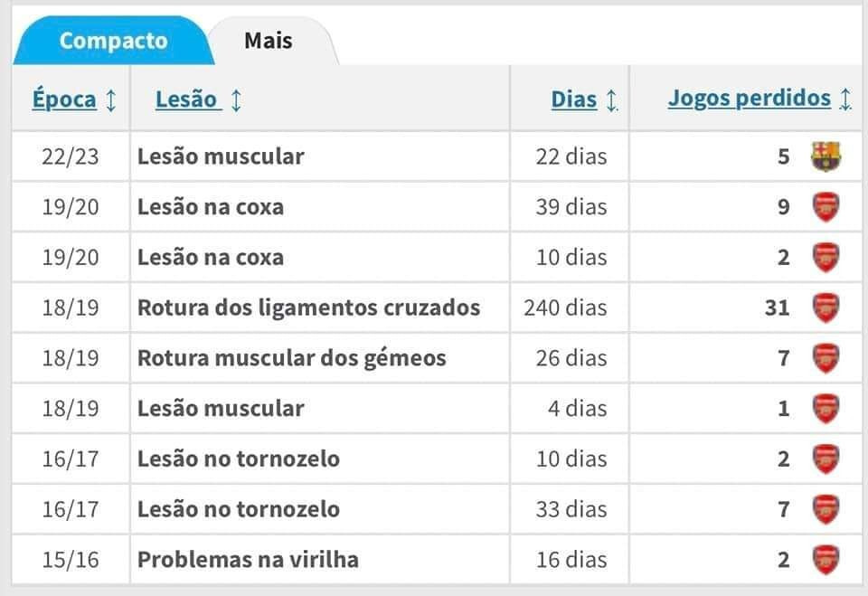Click the sort arrows next to Época

coord(110,100)
